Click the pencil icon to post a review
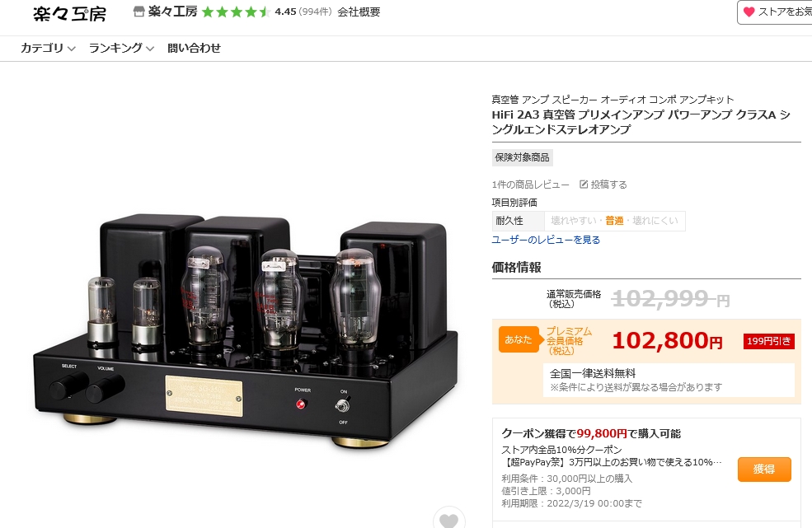The image size is (812, 528). 584,185
